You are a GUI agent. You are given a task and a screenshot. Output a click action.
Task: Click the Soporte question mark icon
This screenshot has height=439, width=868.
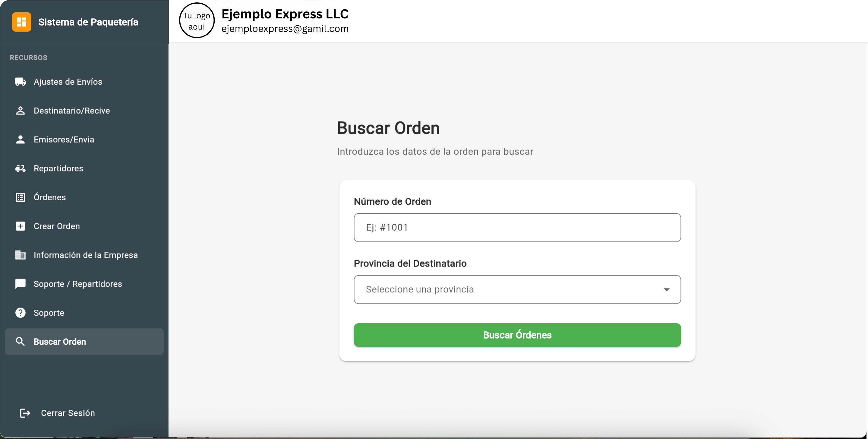click(20, 313)
